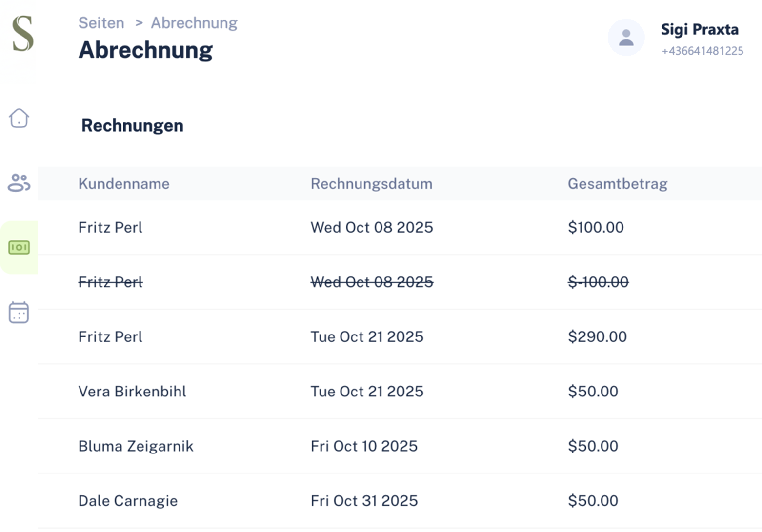Viewport: 762px width, 532px height.
Task: Click the Seiten breadcrumb link
Action: point(101,23)
